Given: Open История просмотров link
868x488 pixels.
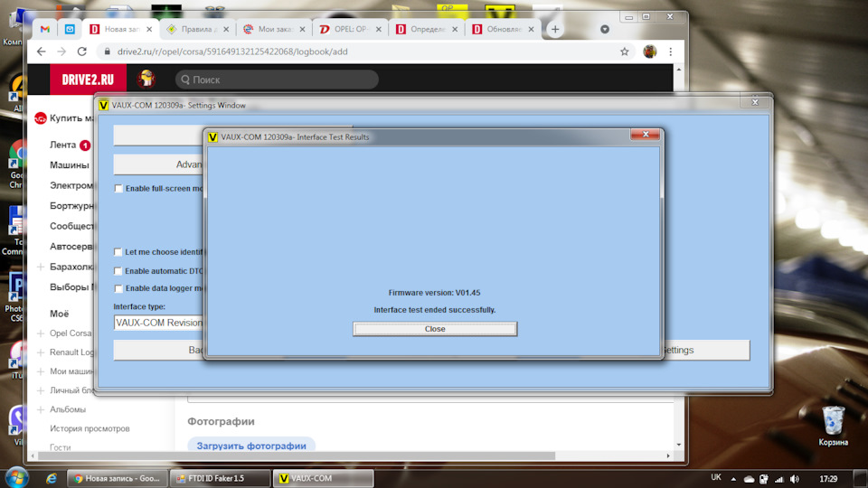Looking at the screenshot, I should 90,428.
